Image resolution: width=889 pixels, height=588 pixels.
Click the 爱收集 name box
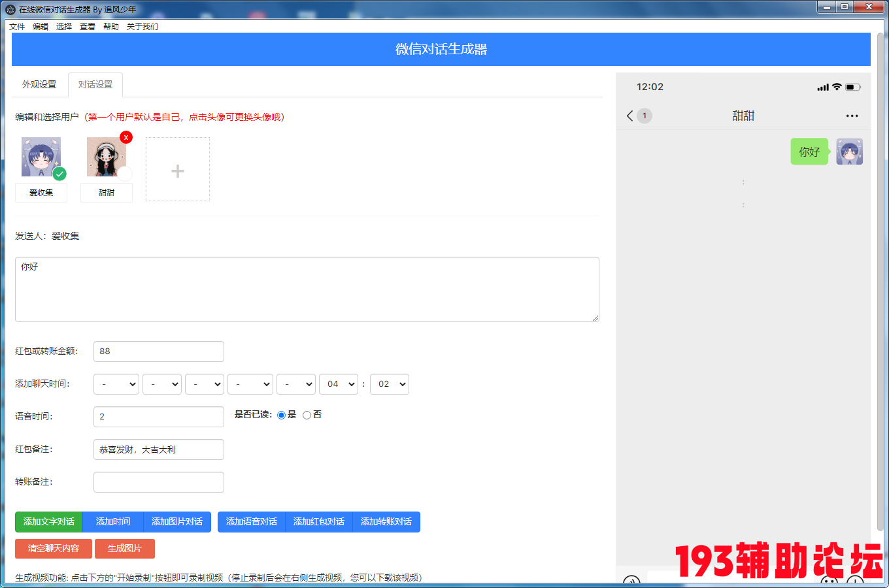[x=41, y=193]
